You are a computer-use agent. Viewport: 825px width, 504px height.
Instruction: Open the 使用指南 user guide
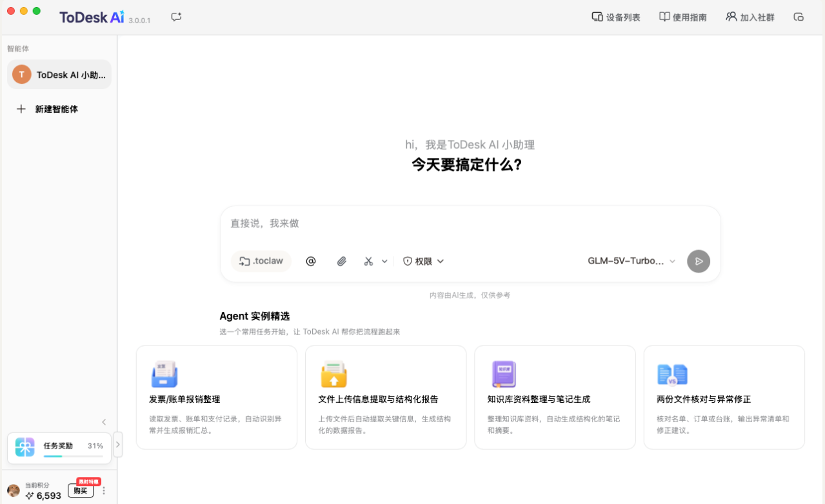[x=683, y=17]
